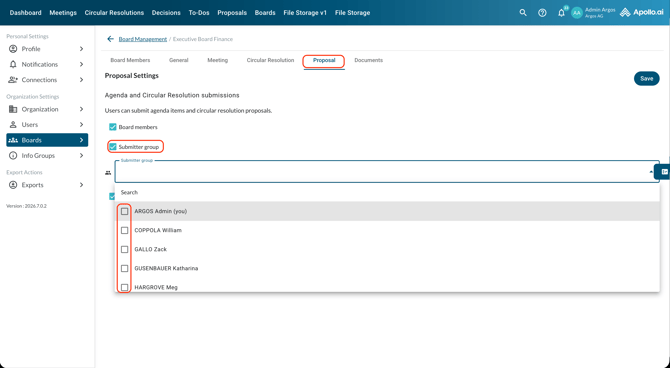Check the COPPOLA William checkbox
This screenshot has height=368, width=670.
point(124,230)
